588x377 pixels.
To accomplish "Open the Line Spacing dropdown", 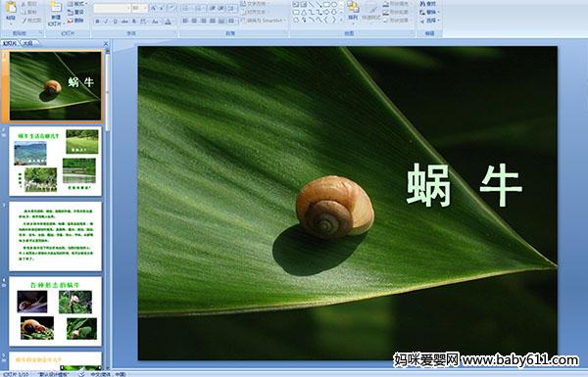I will tap(232, 8).
